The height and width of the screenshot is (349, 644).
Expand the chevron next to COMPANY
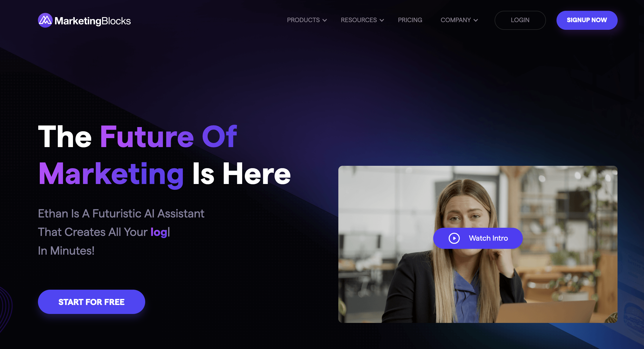pos(476,20)
